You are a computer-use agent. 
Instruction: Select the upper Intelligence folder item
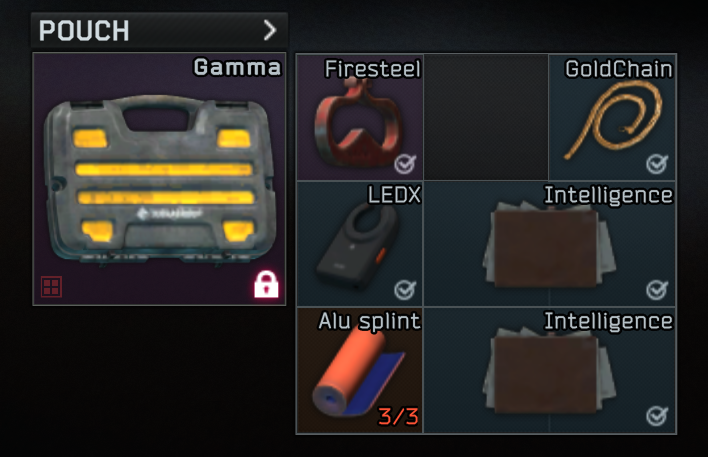(550, 244)
